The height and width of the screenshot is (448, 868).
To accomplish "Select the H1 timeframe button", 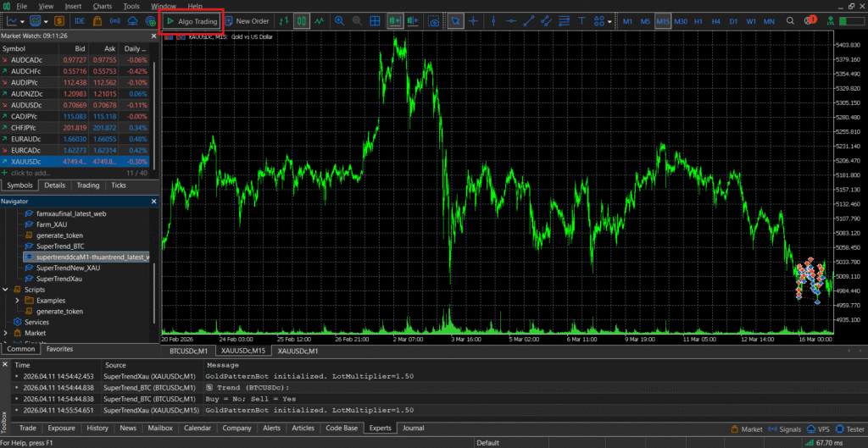I will coord(698,20).
